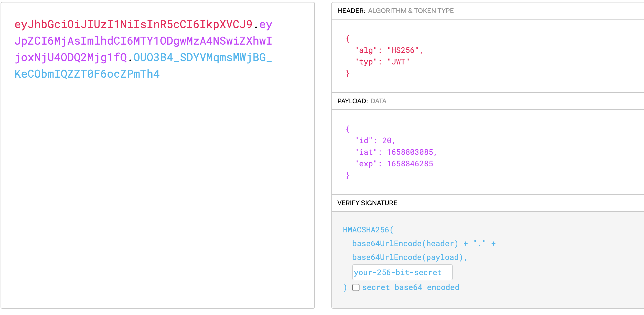Viewport: 644px width, 315px height.
Task: Place cursor on the "alg": "HS256" line
Action: click(388, 50)
